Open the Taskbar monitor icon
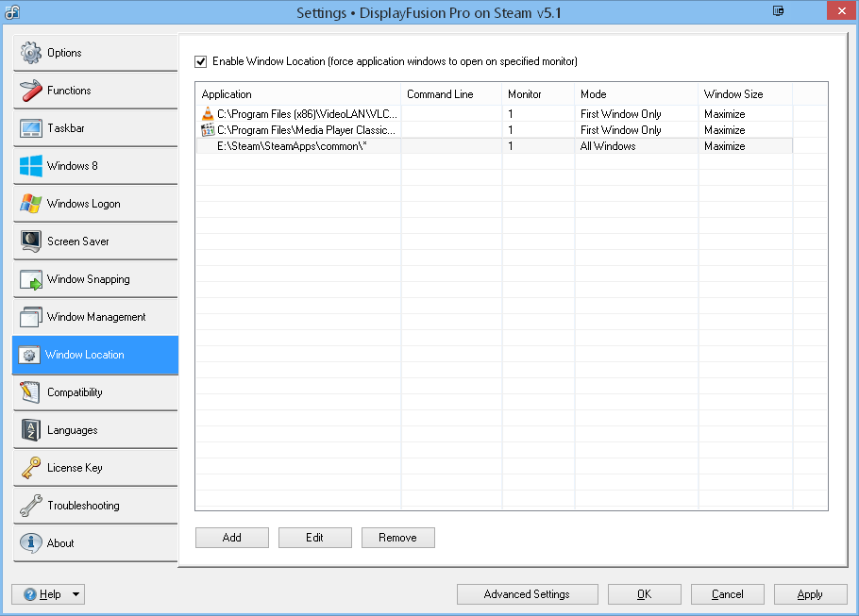Viewport: 859px width, 616px height. tap(31, 128)
